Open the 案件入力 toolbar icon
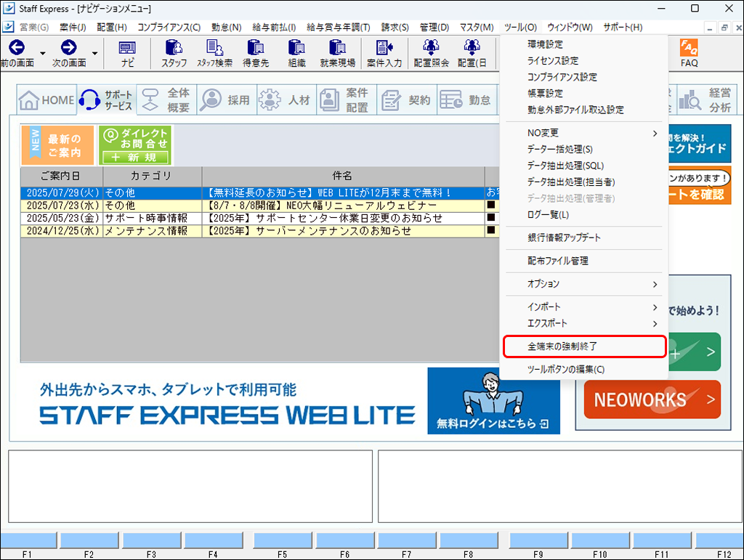The width and height of the screenshot is (744, 560). 384,54
